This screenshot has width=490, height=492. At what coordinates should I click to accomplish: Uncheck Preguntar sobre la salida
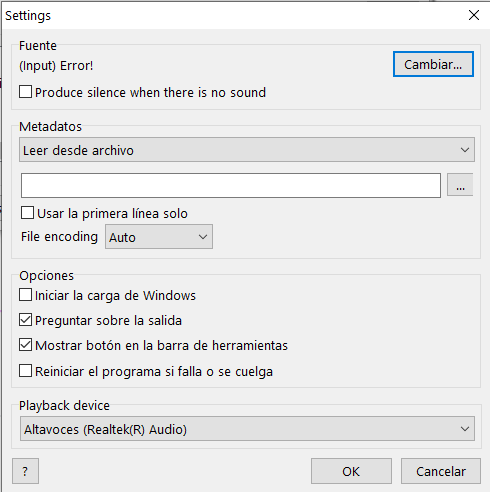coord(26,320)
